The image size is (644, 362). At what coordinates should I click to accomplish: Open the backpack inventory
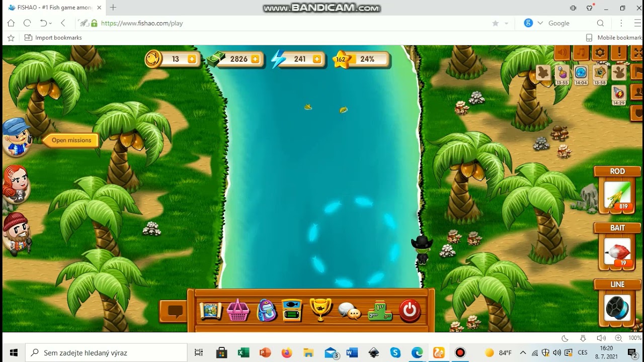click(266, 310)
